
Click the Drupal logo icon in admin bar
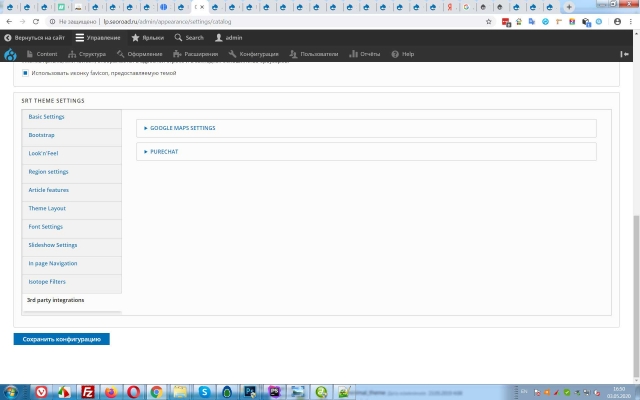10,54
